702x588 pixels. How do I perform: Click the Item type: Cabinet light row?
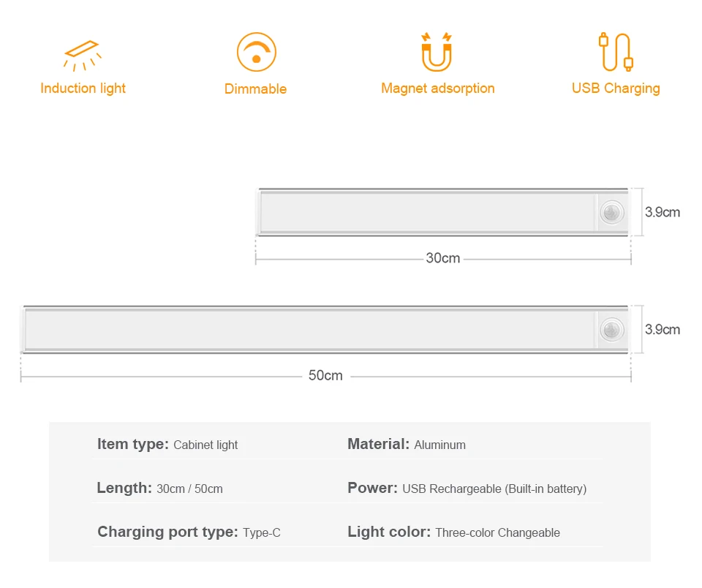pyautogui.click(x=167, y=444)
